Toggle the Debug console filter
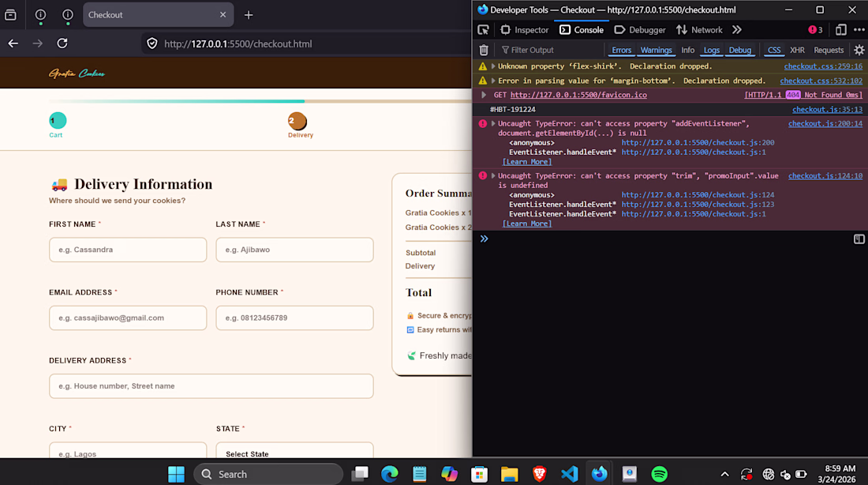Screen dimensions: 868x485 tap(739, 50)
